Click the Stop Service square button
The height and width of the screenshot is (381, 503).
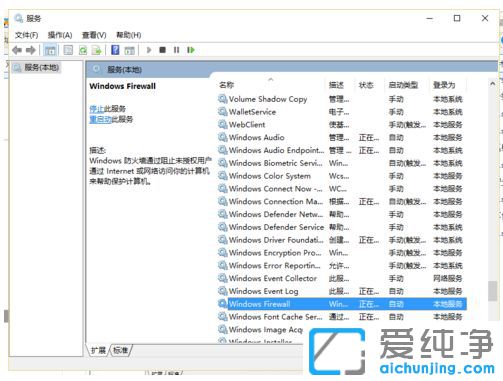coord(162,50)
